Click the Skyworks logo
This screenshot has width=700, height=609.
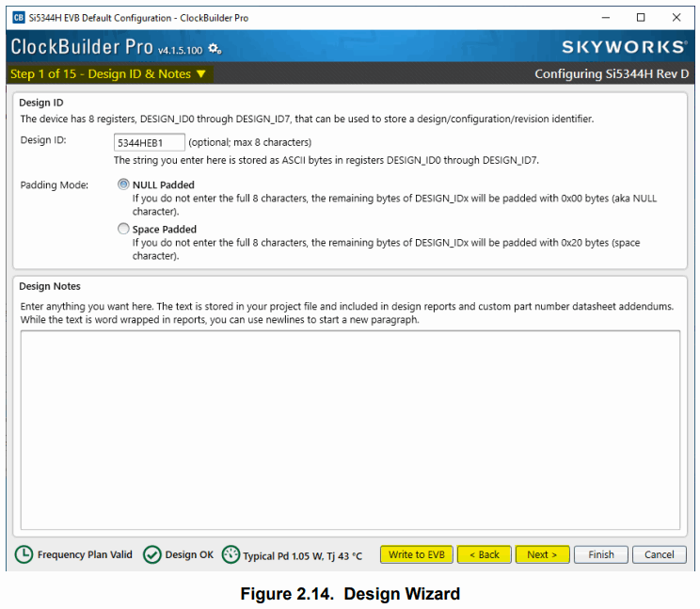(x=624, y=47)
